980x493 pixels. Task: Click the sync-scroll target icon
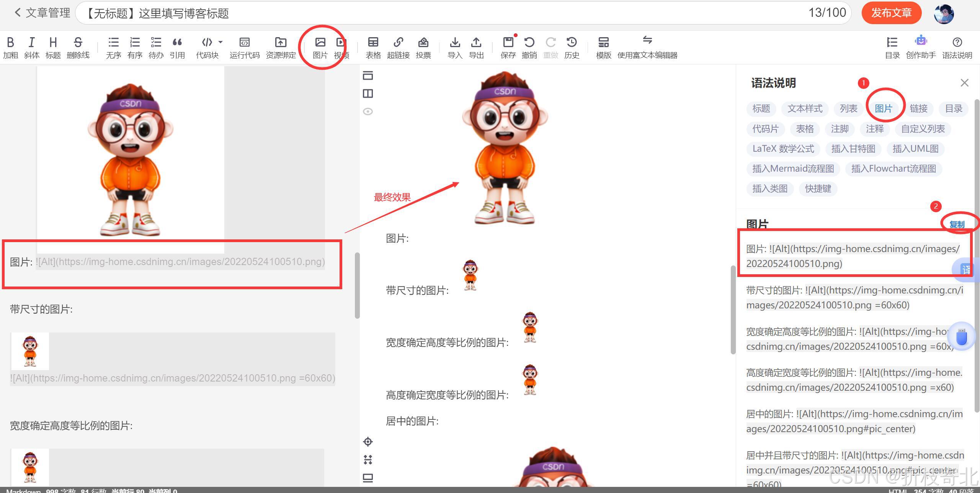pyautogui.click(x=368, y=442)
